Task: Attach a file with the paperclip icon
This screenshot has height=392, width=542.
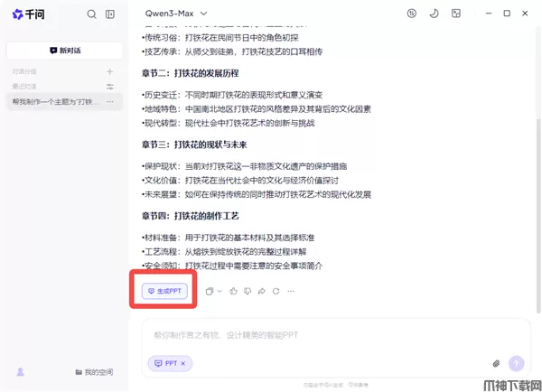Action: pyautogui.click(x=496, y=363)
